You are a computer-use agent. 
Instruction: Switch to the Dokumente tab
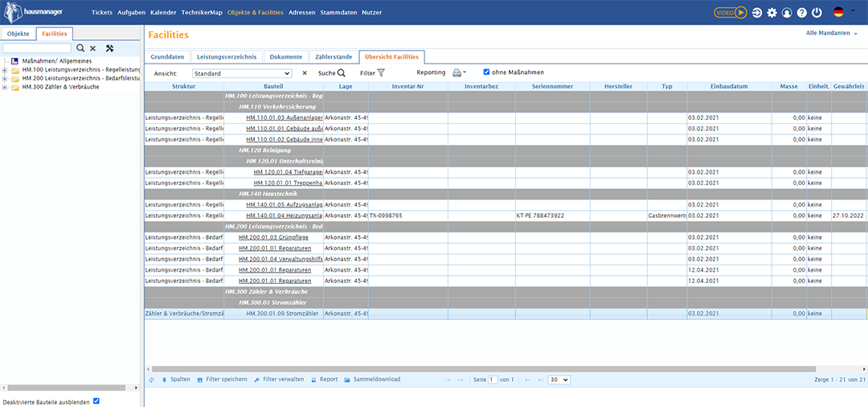pos(285,56)
